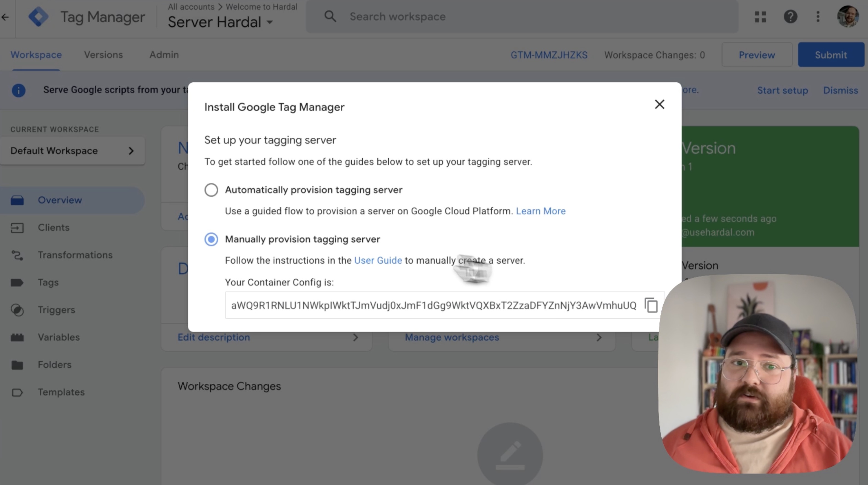Select Manually provision tagging server option
Viewport: 868px width, 485px height.
click(211, 239)
